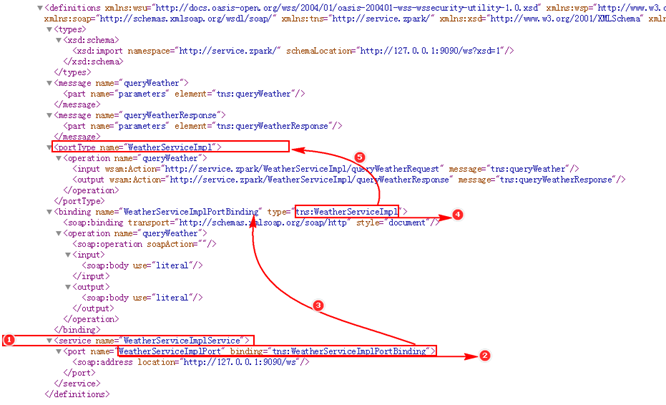Viewport: 666px width, 405px height.
Task: Click the closing </types> tag
Action: pyautogui.click(x=72, y=72)
